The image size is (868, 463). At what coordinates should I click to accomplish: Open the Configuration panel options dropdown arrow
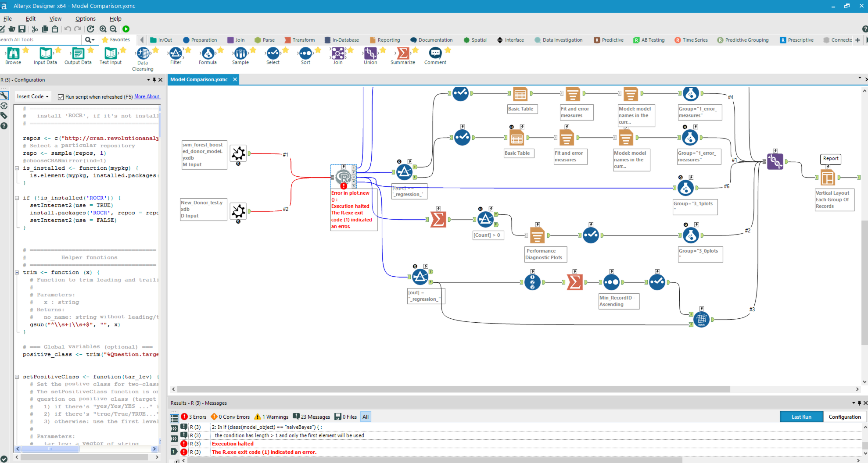148,80
